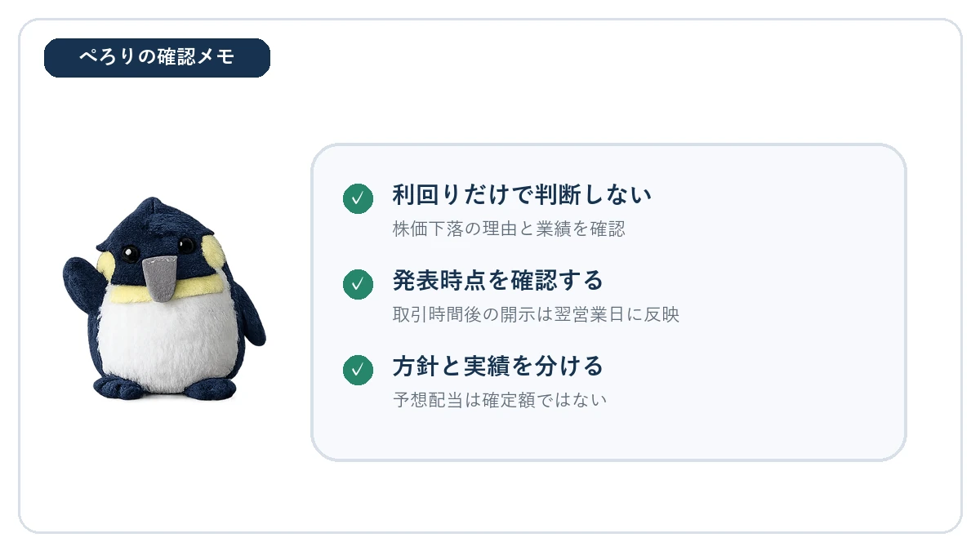Screen dimensions: 980x551
Task: Click the checkmark beside 方針と実績を分ける
Action: pos(358,370)
